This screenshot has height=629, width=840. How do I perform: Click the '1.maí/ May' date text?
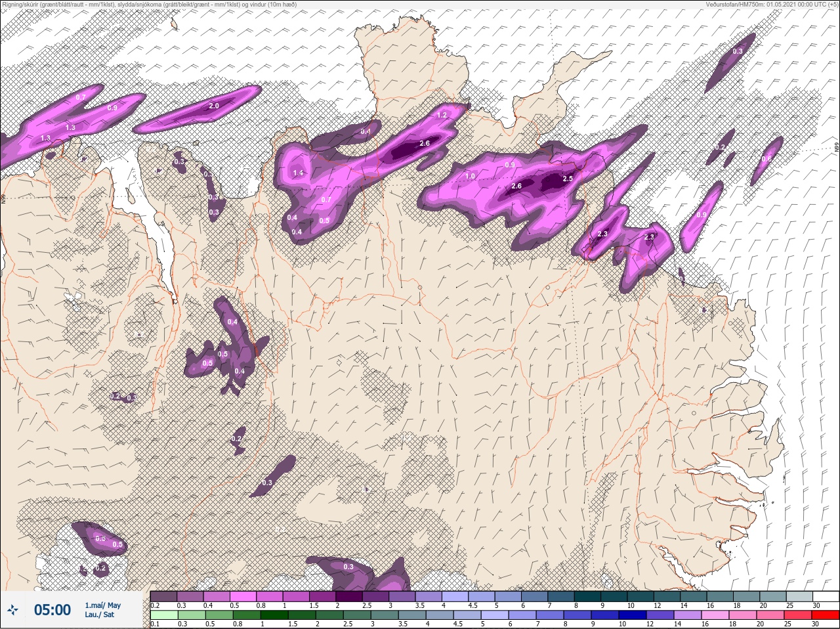(x=102, y=605)
